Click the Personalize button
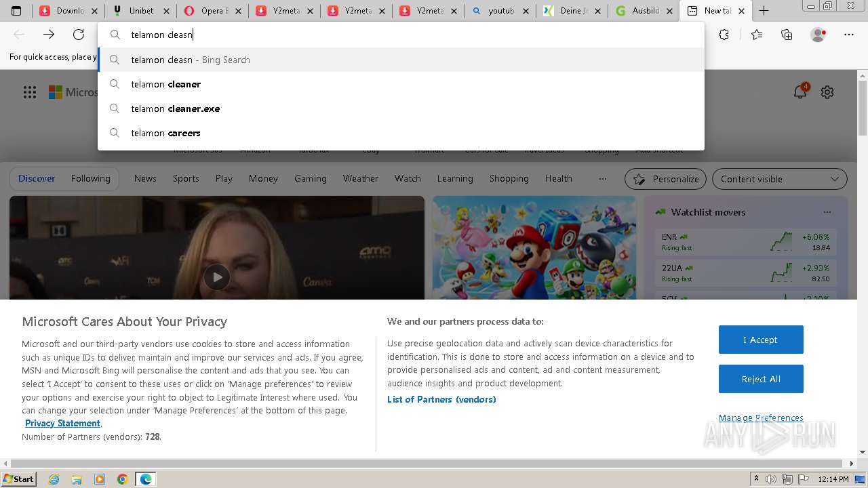 (665, 179)
